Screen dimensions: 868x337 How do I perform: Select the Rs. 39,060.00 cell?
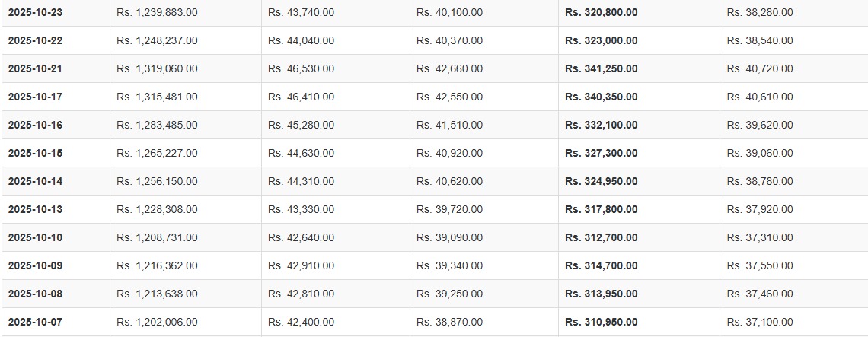click(x=760, y=153)
